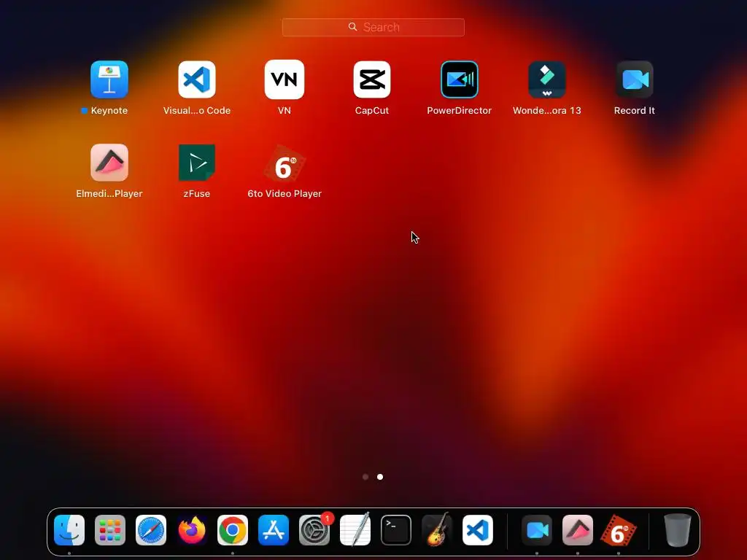Viewport: 747px width, 560px height.
Task: Click the "Record It" label text
Action: [635, 111]
